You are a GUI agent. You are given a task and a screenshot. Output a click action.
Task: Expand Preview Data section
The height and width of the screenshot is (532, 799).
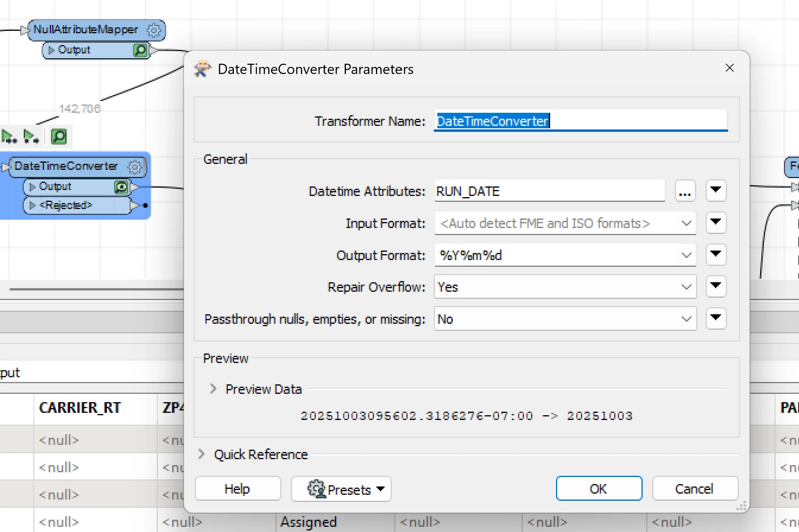tap(213, 389)
